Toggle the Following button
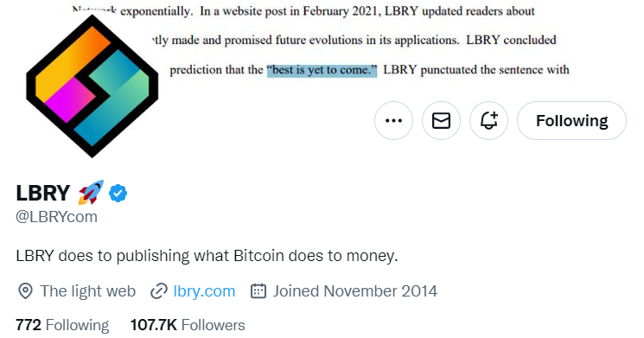The height and width of the screenshot is (338, 644). (571, 121)
